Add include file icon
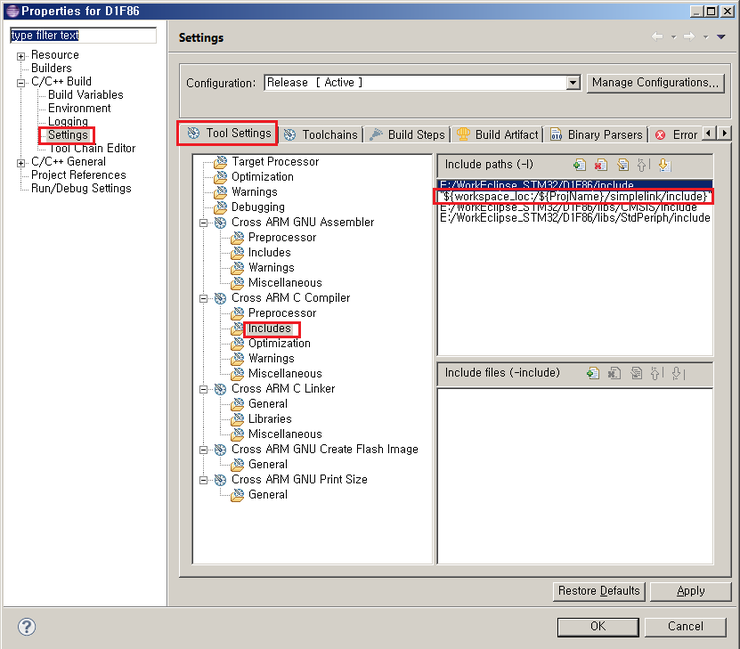The width and height of the screenshot is (740, 649). (593, 373)
